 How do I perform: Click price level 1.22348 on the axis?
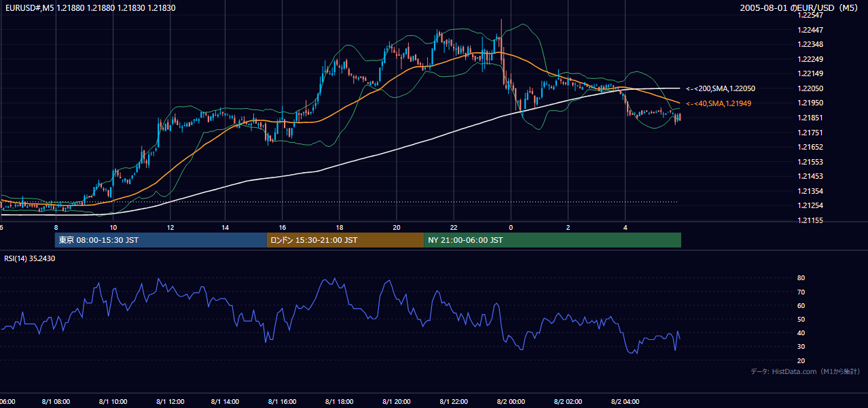pos(811,44)
